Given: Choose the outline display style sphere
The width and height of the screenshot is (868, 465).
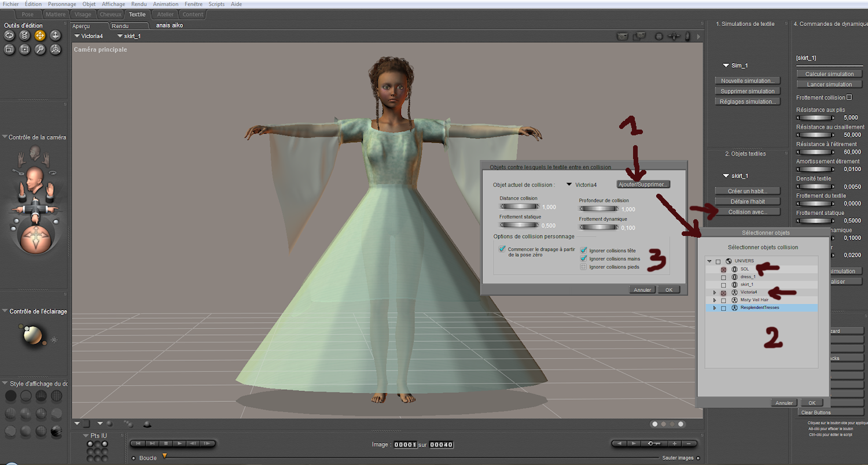Looking at the screenshot, I should click(x=26, y=396).
